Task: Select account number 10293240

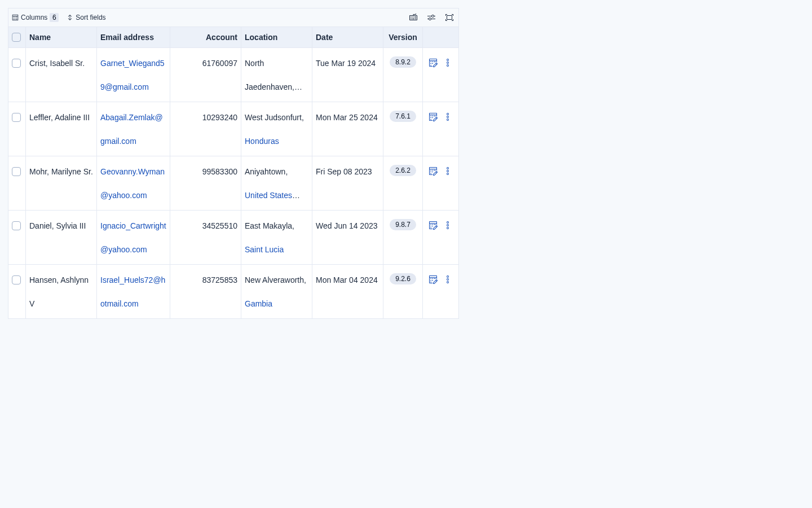Action: click(x=220, y=117)
